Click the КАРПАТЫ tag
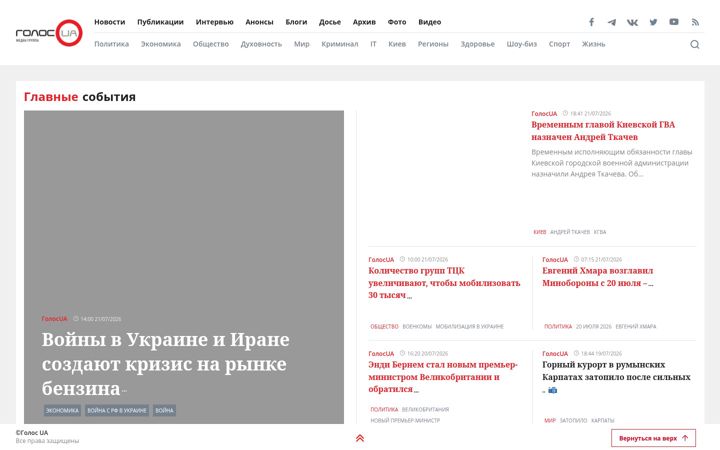This screenshot has width=720, height=450. (602, 421)
